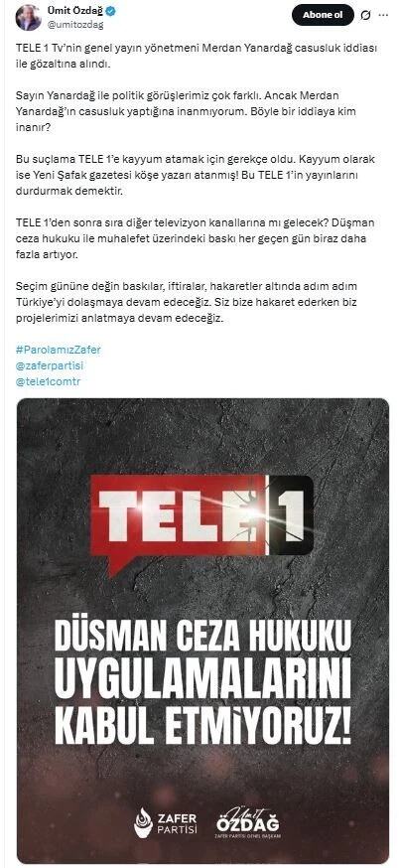
Task: Open the Grok slashed-circle icon
Action: pos(364,16)
